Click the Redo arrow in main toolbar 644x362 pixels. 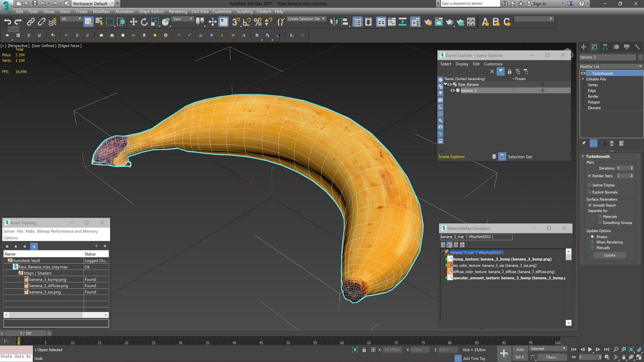pyautogui.click(x=18, y=22)
